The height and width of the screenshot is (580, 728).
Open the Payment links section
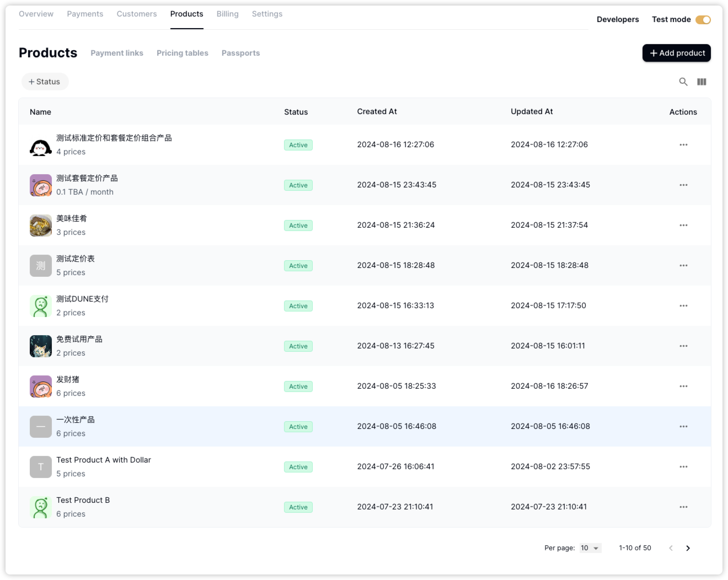(x=117, y=53)
